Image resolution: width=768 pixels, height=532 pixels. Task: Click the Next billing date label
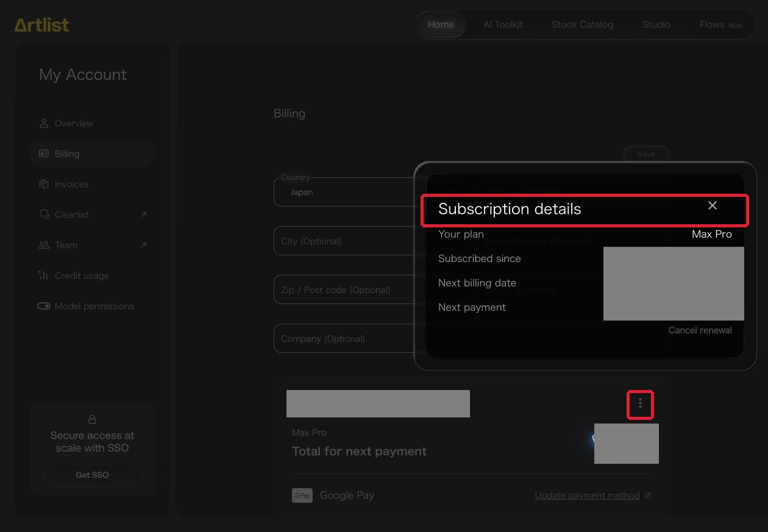point(477,283)
